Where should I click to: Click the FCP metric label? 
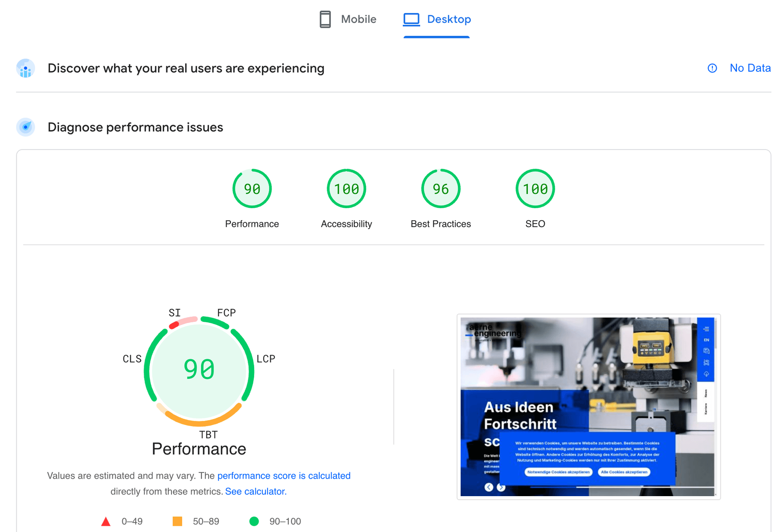pyautogui.click(x=226, y=313)
